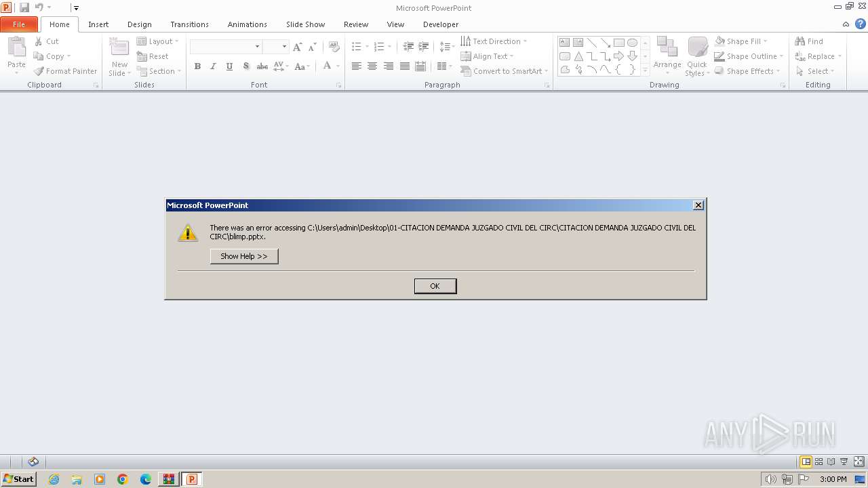Click the Format Painter brush icon
This screenshot has height=488, width=868.
[39, 71]
